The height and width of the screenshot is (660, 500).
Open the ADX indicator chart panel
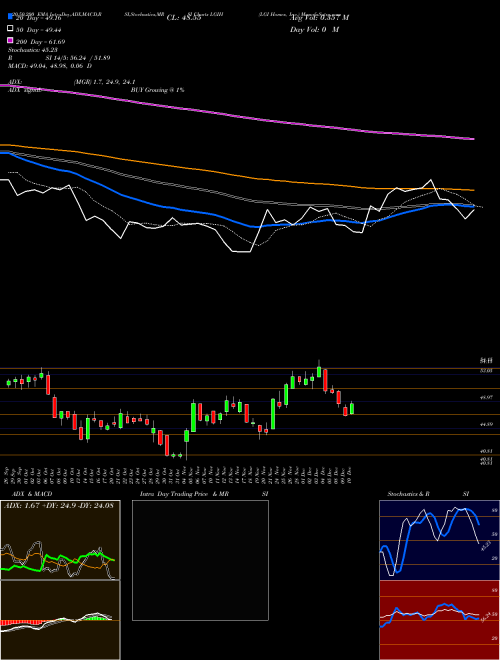click(x=60, y=540)
